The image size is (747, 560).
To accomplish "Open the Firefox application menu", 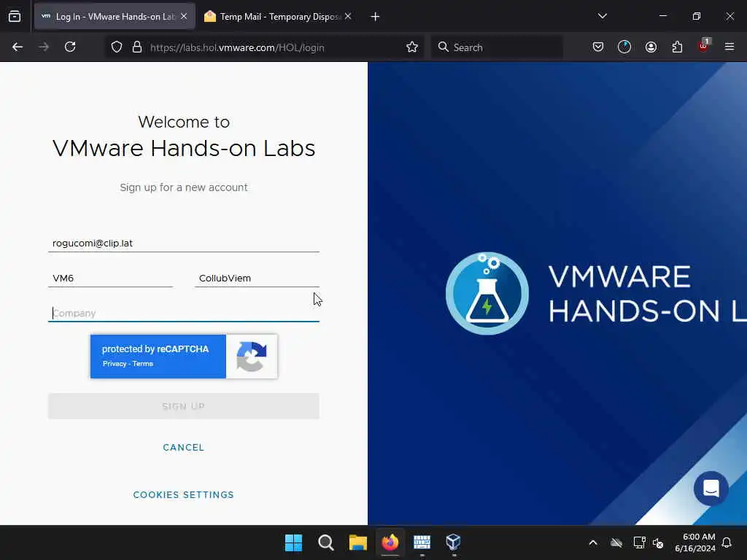I will (x=729, y=47).
